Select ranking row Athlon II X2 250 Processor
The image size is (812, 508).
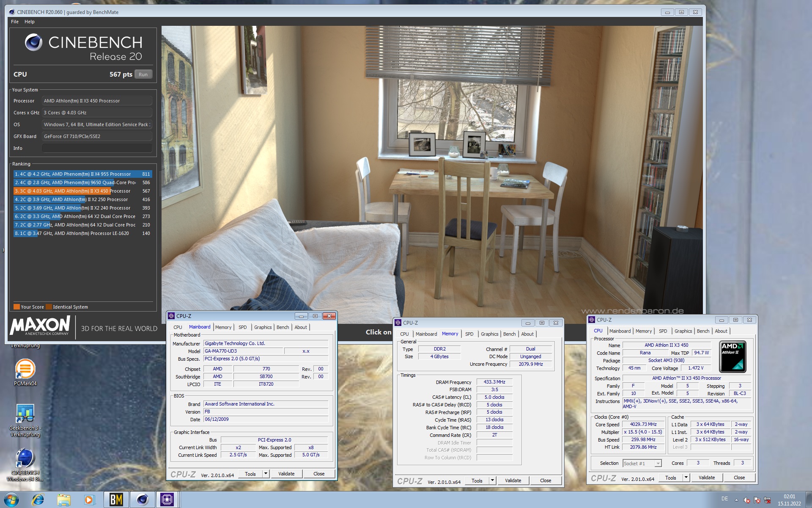82,199
